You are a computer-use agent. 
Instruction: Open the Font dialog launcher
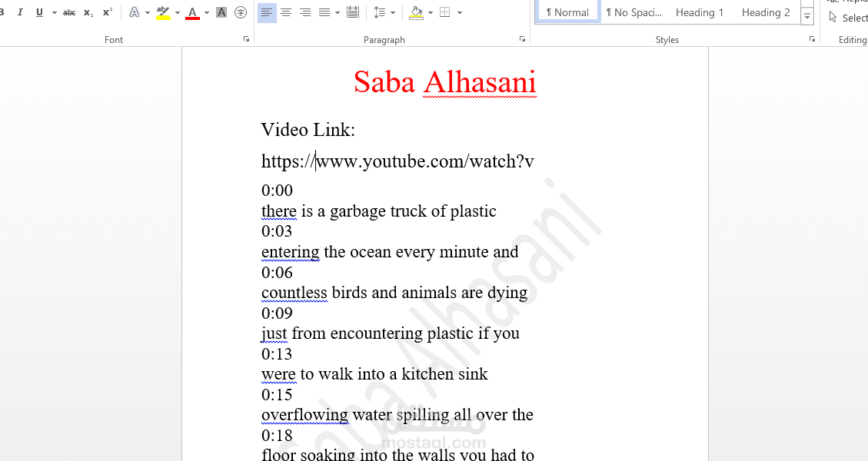click(246, 39)
